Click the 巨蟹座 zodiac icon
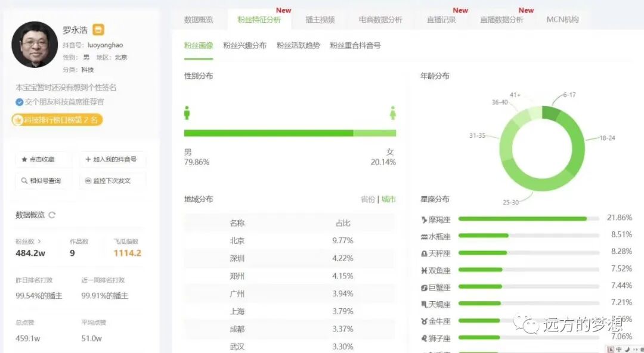Viewport: 644px width, 353px height. pyautogui.click(x=424, y=287)
